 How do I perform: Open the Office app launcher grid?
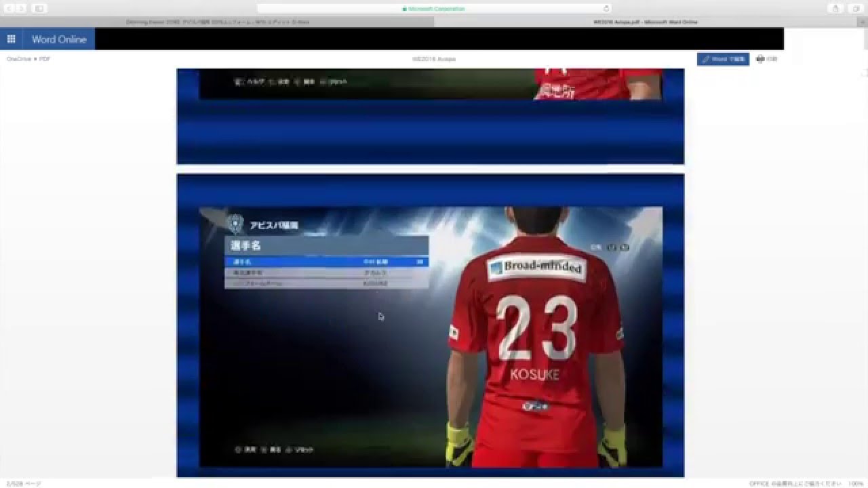(11, 39)
